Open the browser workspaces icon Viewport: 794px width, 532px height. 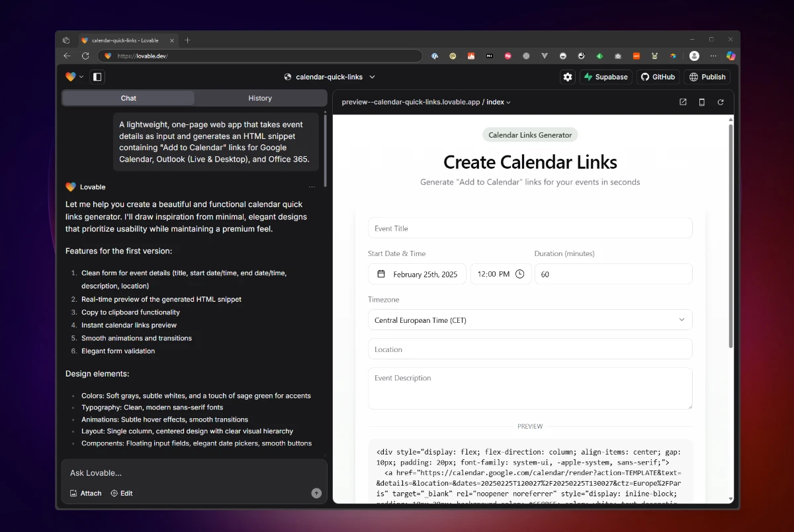(x=66, y=40)
